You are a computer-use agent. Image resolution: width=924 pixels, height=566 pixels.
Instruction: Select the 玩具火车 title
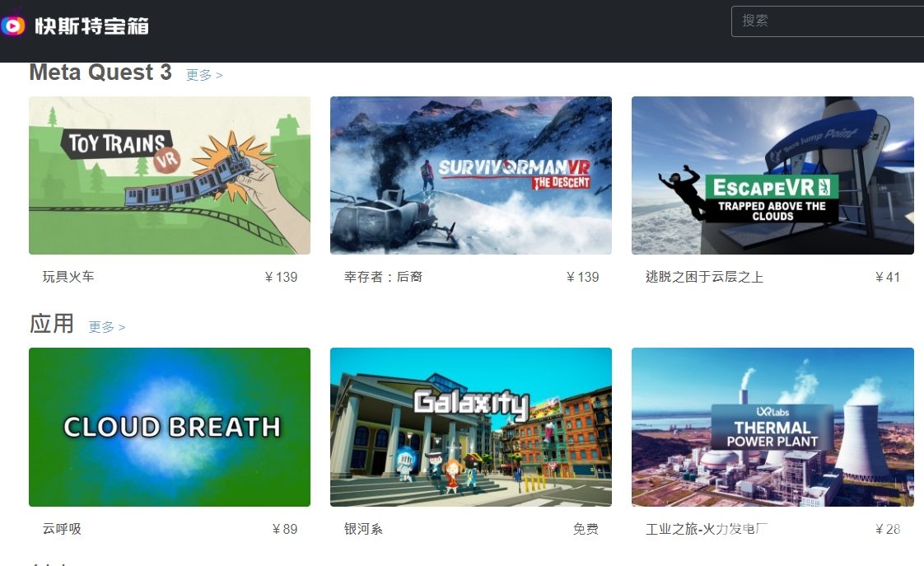[x=68, y=277]
